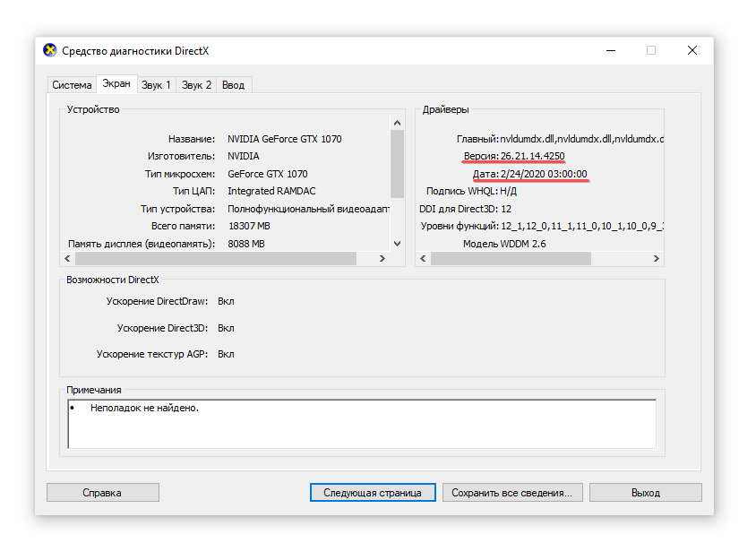Image resolution: width=756 pixels, height=543 pixels.
Task: Click the Название: label
Action: (192, 139)
